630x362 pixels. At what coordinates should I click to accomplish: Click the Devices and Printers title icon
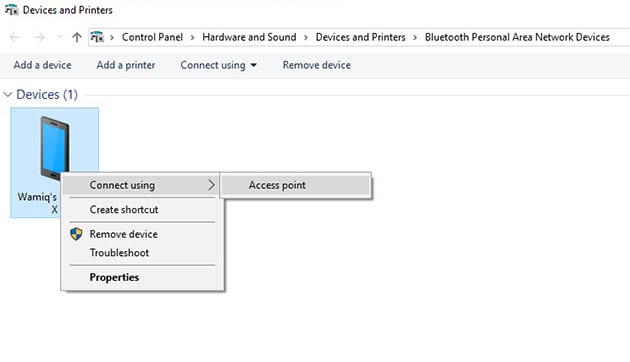coord(11,10)
